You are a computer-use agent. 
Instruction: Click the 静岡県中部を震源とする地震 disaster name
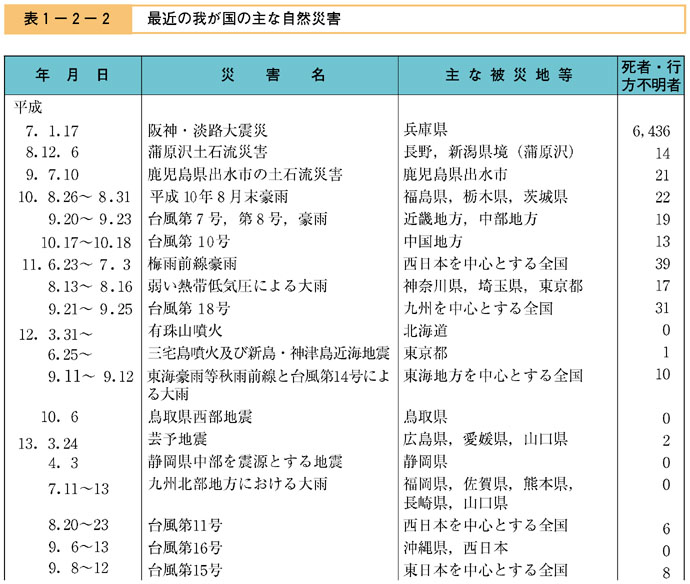tap(245, 461)
